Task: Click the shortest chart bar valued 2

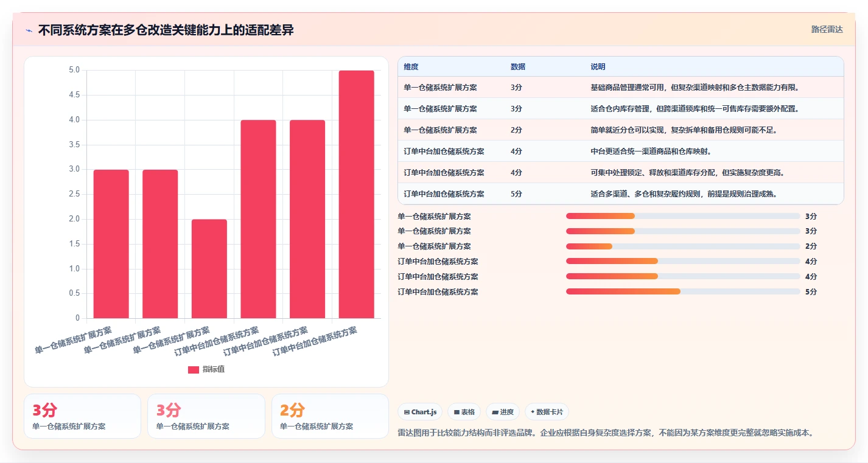Action: (x=209, y=268)
